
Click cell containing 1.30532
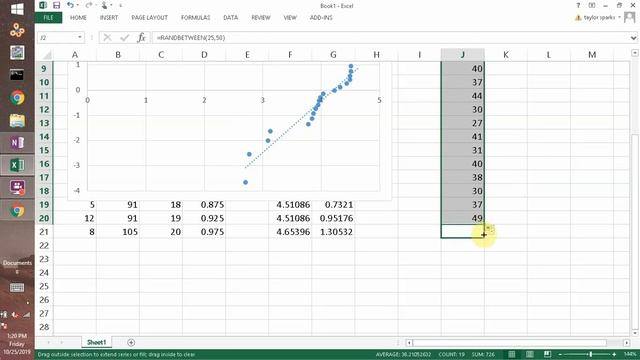(333, 232)
